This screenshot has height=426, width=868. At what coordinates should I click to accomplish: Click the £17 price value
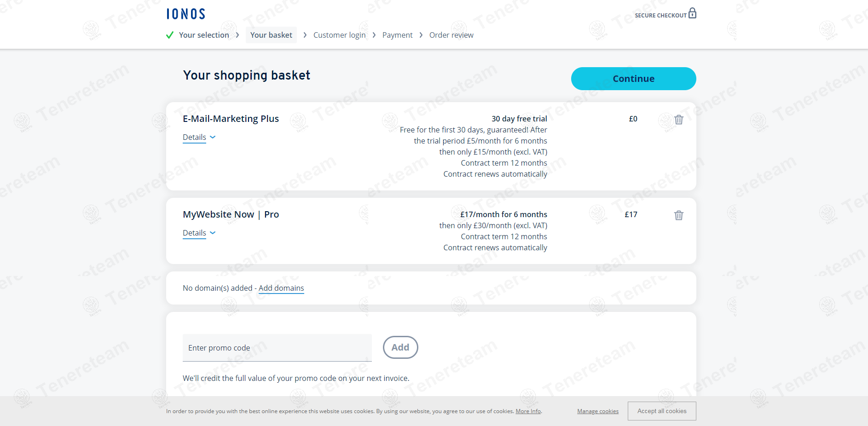pos(631,214)
